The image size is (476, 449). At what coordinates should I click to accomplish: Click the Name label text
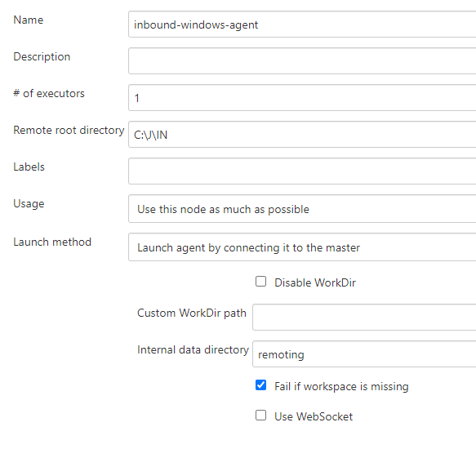(29, 20)
